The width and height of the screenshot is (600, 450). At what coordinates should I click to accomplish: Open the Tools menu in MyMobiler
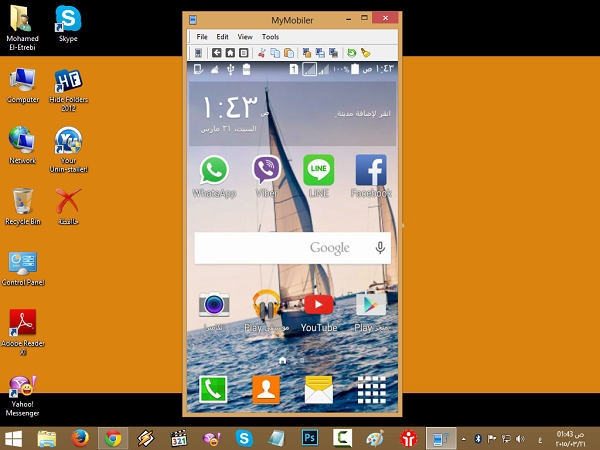(270, 37)
